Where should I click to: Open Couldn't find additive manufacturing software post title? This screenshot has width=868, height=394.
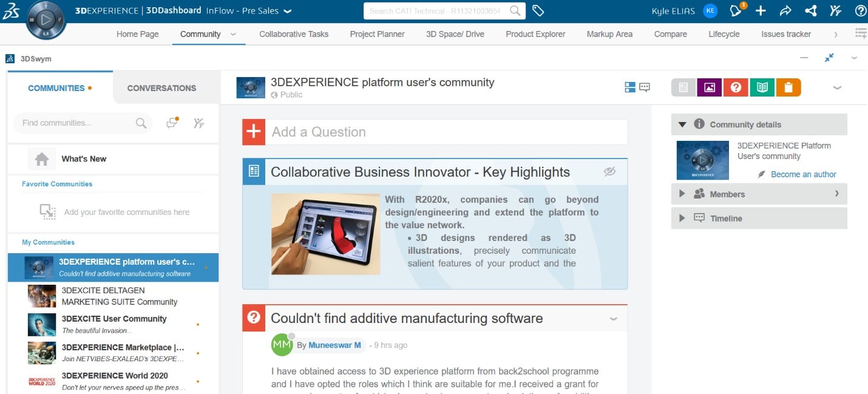pyautogui.click(x=407, y=318)
